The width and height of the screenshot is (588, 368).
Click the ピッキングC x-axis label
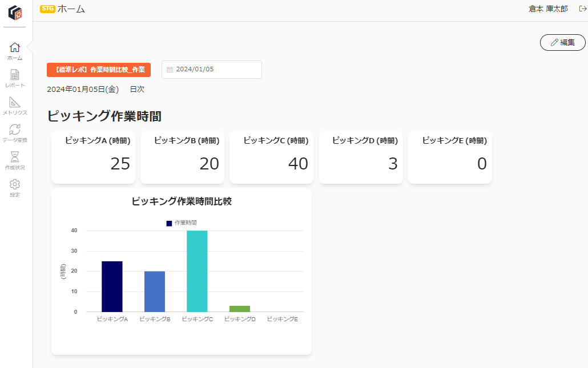point(198,319)
